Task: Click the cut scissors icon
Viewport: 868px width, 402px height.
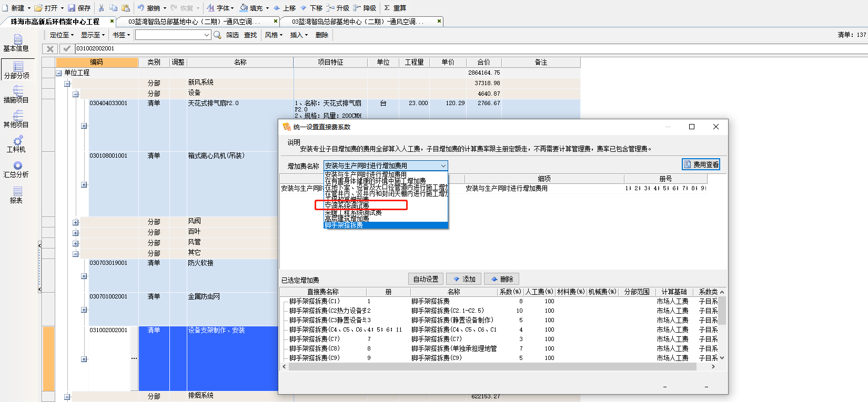Action: [101, 8]
